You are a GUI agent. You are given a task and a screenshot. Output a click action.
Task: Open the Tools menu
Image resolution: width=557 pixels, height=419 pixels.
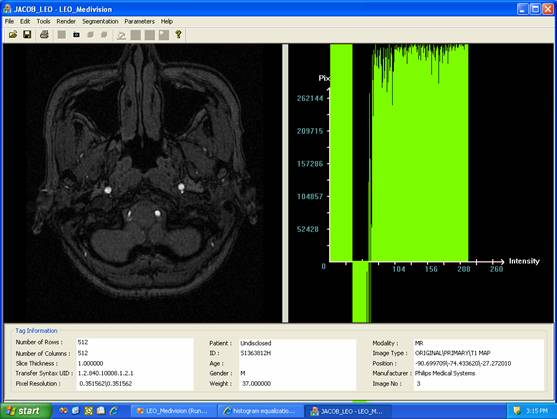43,21
